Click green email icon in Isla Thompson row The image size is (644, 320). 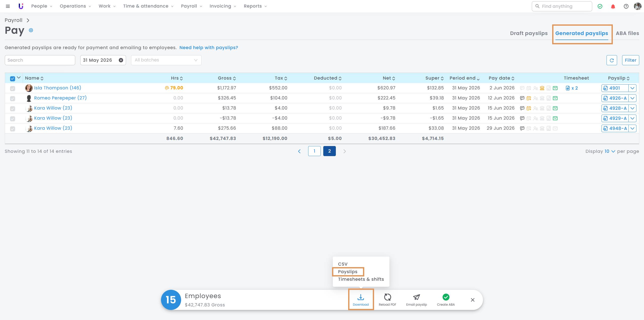pos(555,88)
